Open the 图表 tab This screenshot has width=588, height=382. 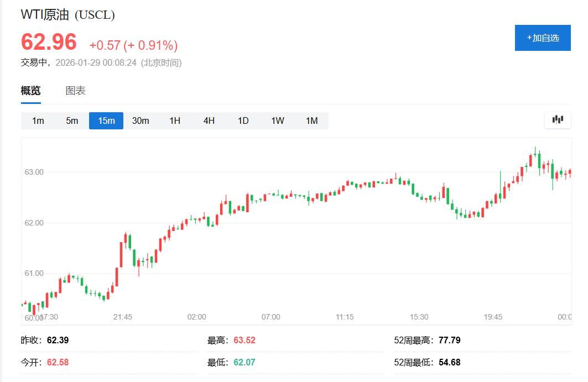(75, 91)
